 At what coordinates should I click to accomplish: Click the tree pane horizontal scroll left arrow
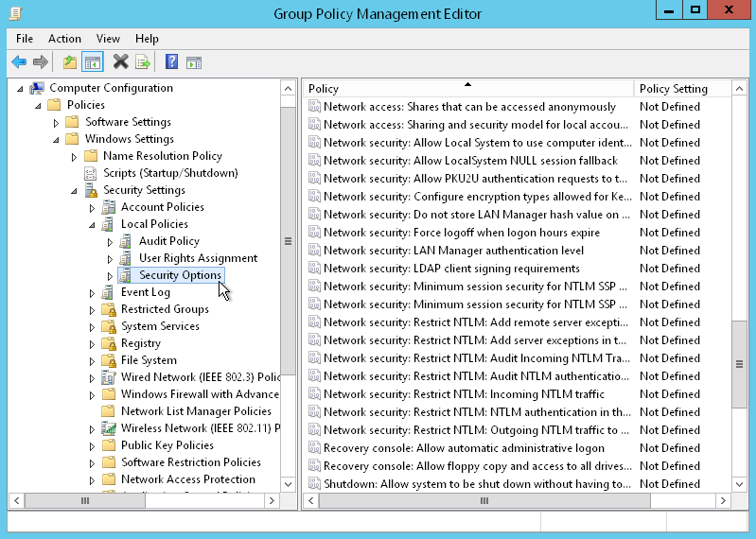17,501
